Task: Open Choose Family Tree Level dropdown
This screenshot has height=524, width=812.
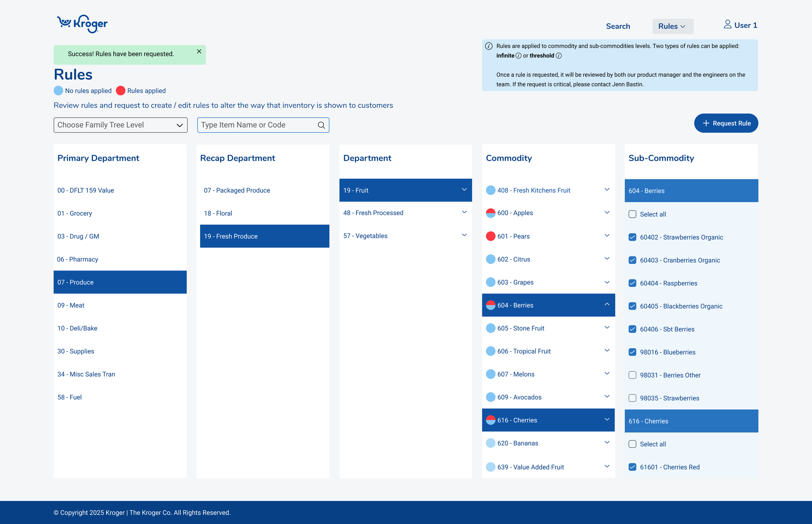Action: tap(121, 125)
